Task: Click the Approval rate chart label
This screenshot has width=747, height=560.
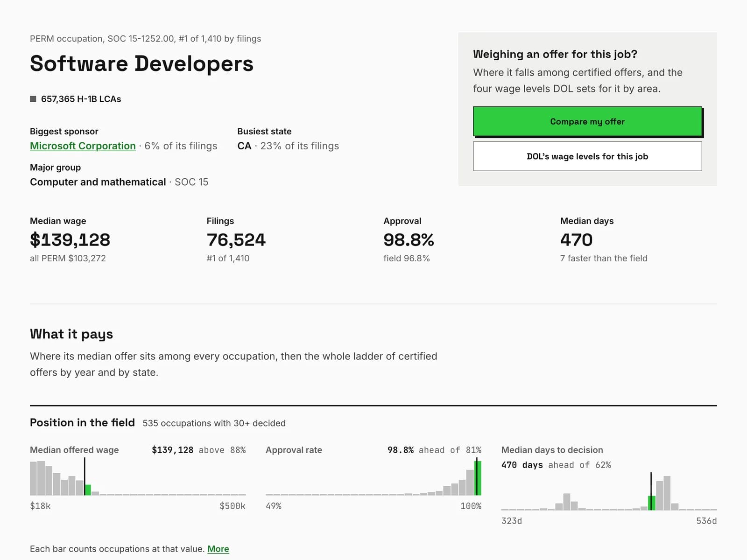Action: pyautogui.click(x=294, y=450)
